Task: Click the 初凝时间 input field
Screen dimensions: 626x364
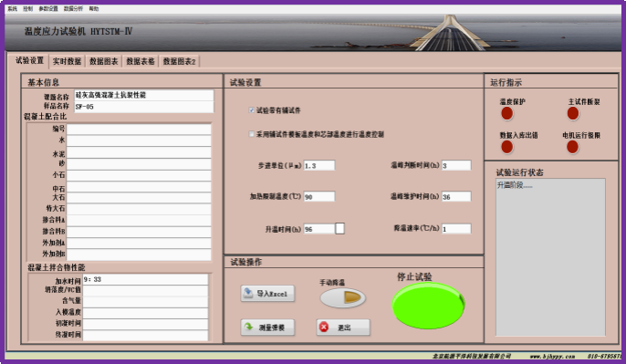Action: [145, 324]
